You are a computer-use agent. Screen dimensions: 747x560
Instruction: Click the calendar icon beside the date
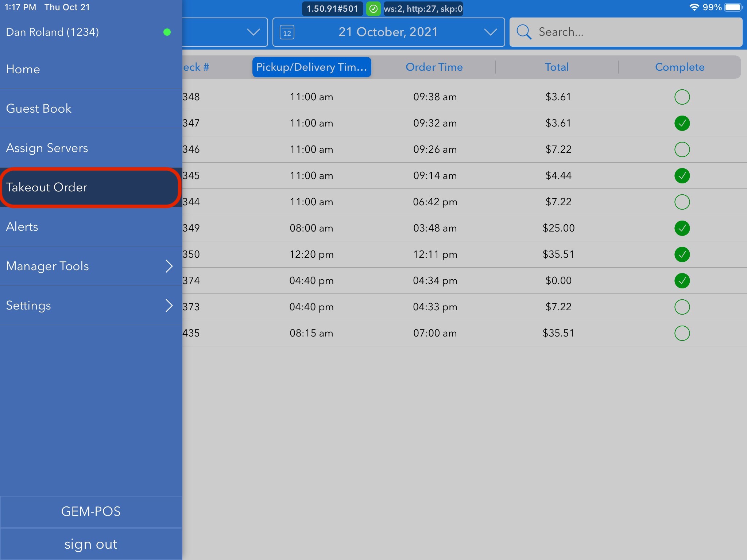point(287,32)
